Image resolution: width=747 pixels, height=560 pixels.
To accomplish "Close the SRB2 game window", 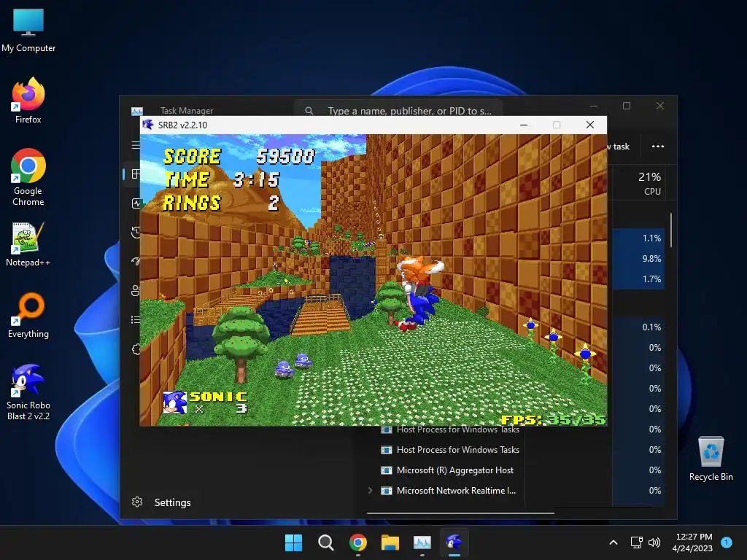I will click(x=589, y=125).
